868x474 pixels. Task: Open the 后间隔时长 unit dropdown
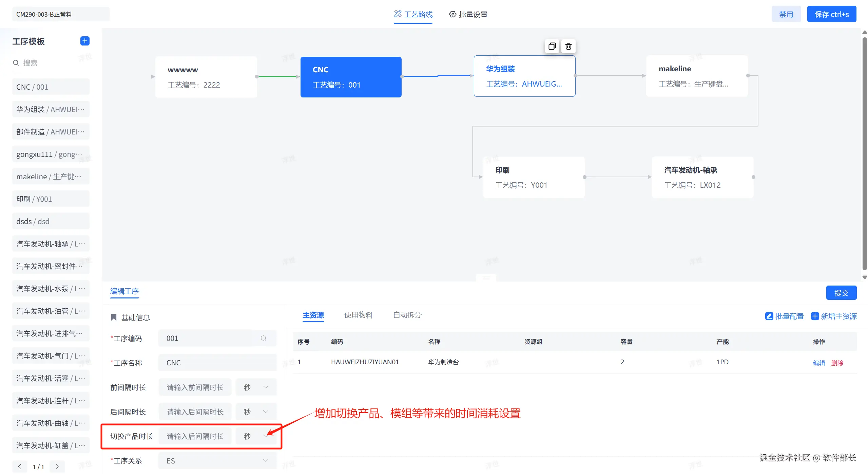(x=256, y=412)
